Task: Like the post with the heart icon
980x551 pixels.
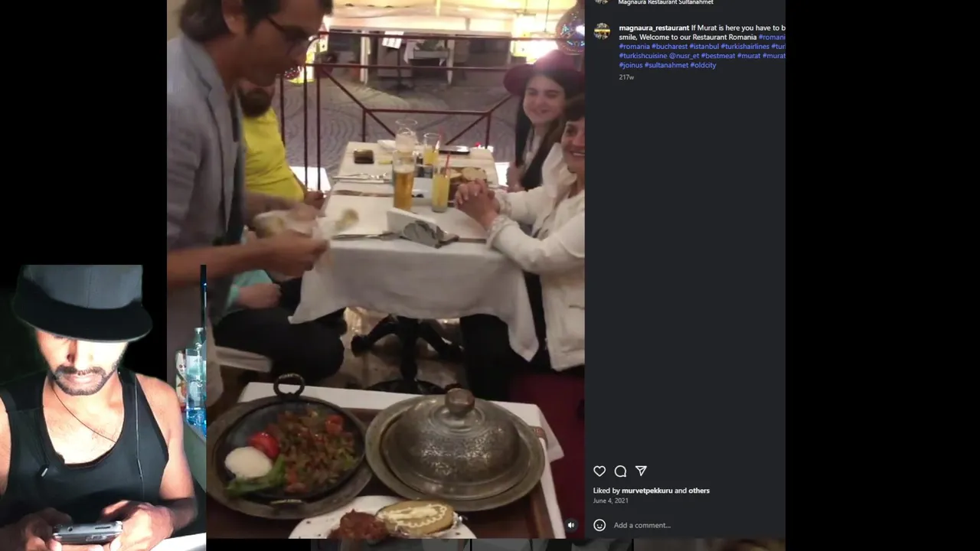Action: [599, 471]
